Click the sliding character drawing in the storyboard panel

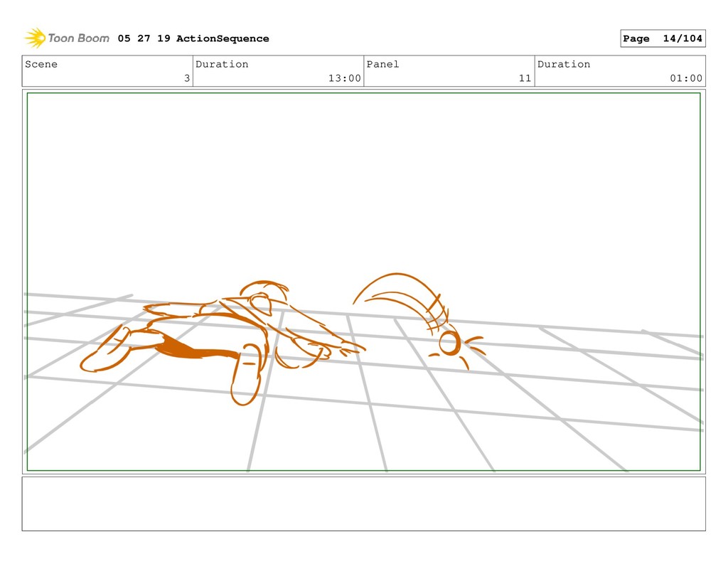coord(223,342)
